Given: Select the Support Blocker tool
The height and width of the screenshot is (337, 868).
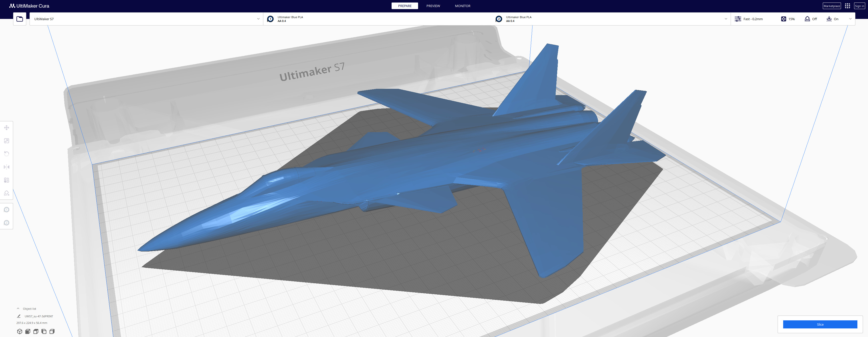Looking at the screenshot, I should pyautogui.click(x=6, y=193).
